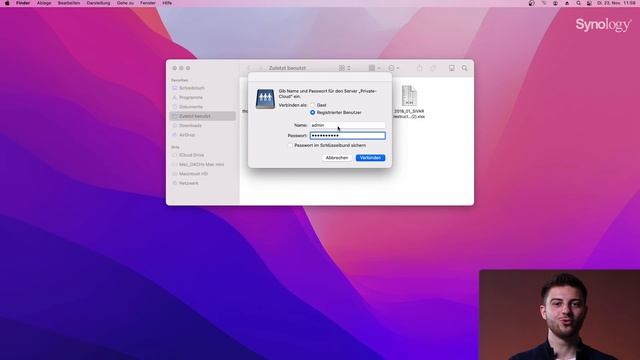Click the server icon in the login dialog
Viewport: 640px width, 360px height.
pos(265,99)
